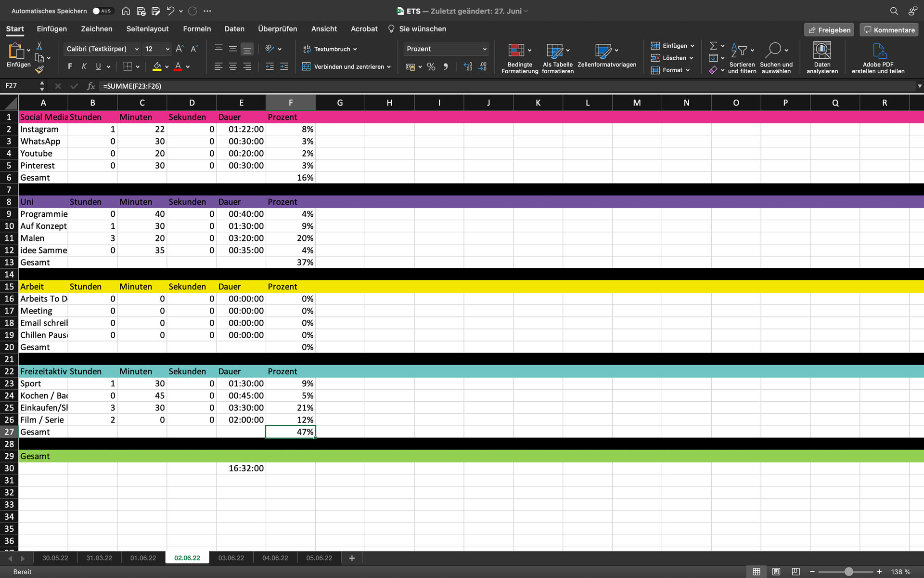
Task: Remove a decimal place
Action: pyautogui.click(x=482, y=67)
